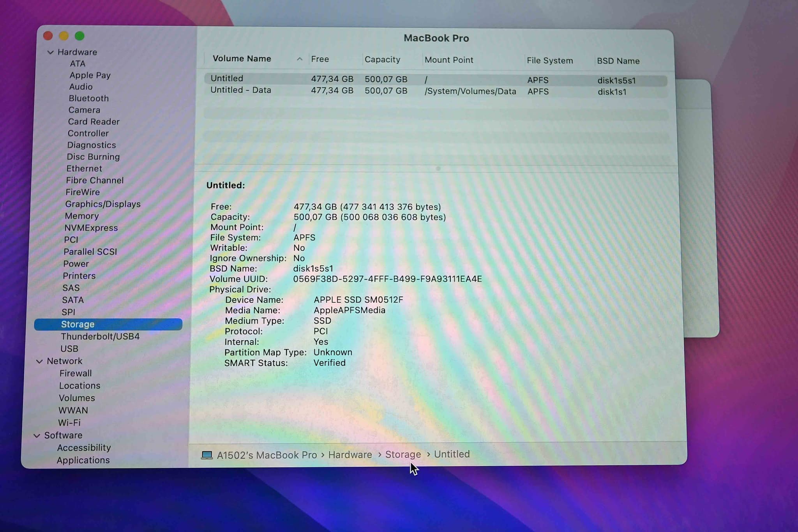This screenshot has height=532, width=798.
Task: Open SAS entry
Action: point(71,288)
